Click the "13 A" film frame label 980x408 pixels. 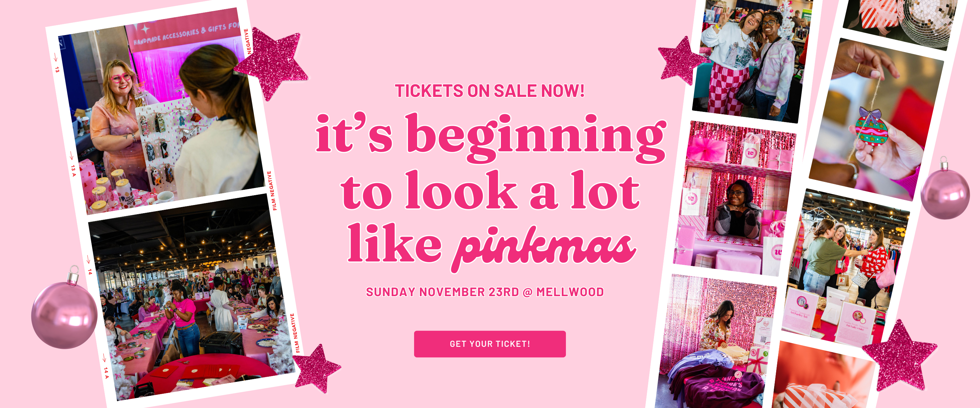pos(73,170)
